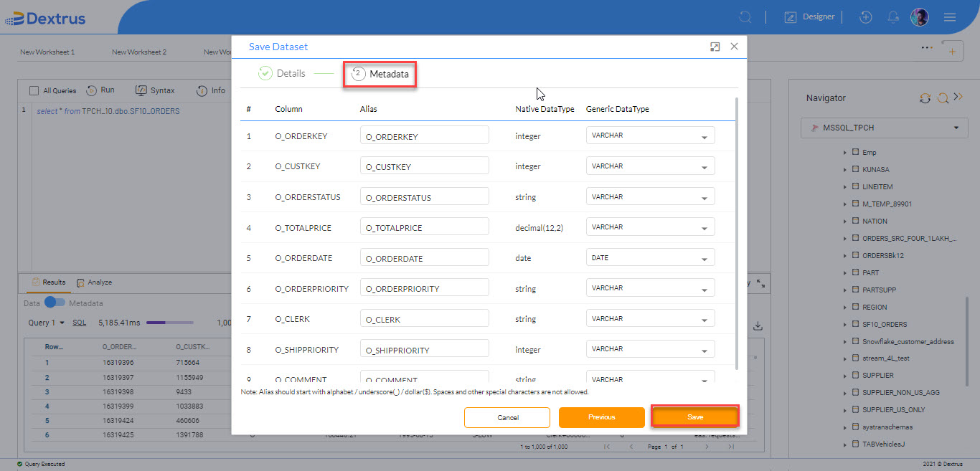Click the Details step checkmark icon
The width and height of the screenshot is (980, 471).
[x=265, y=73]
